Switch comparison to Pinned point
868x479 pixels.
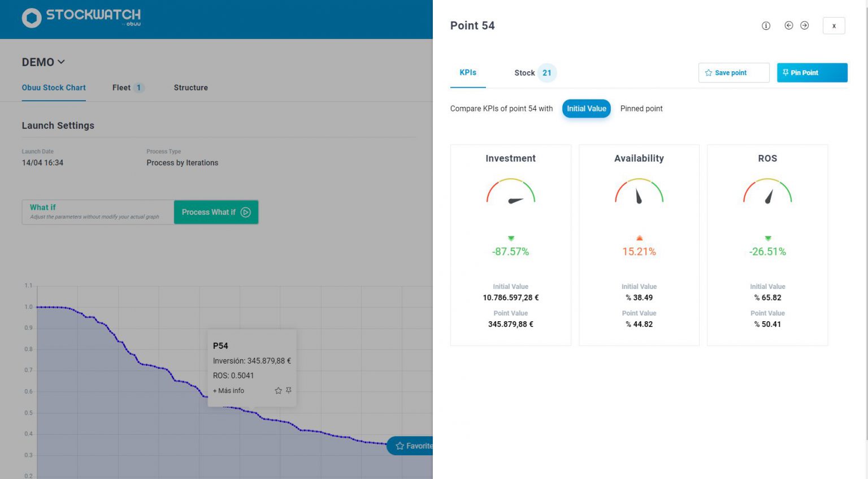[641, 109]
